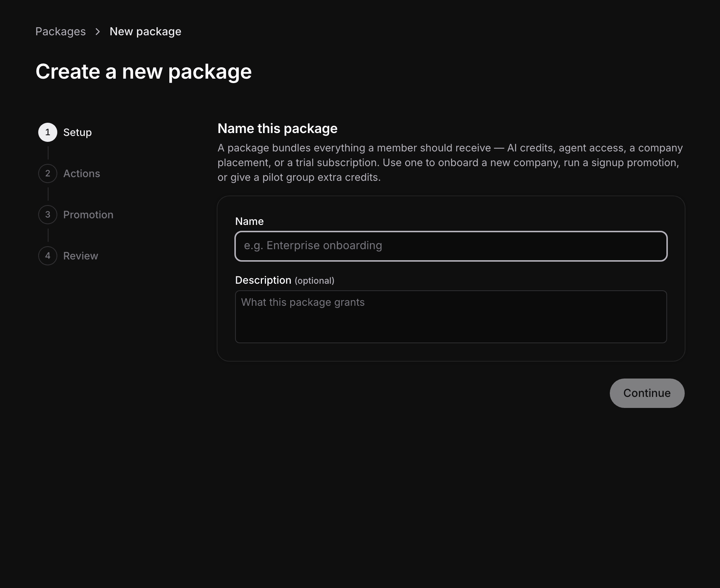Viewport: 720px width, 588px height.
Task: Go to the Review step label
Action: [x=81, y=256]
